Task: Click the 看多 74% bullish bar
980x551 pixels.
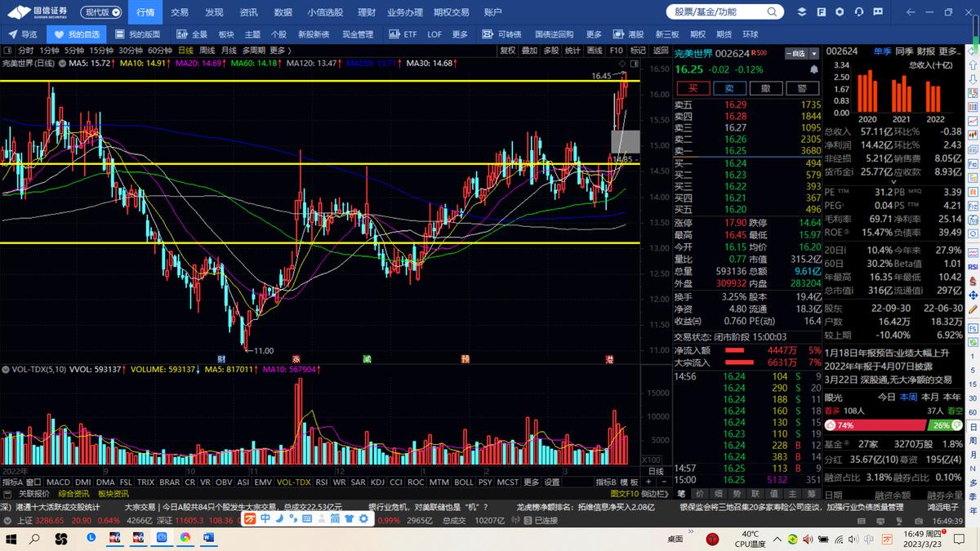Action: pyautogui.click(x=876, y=425)
